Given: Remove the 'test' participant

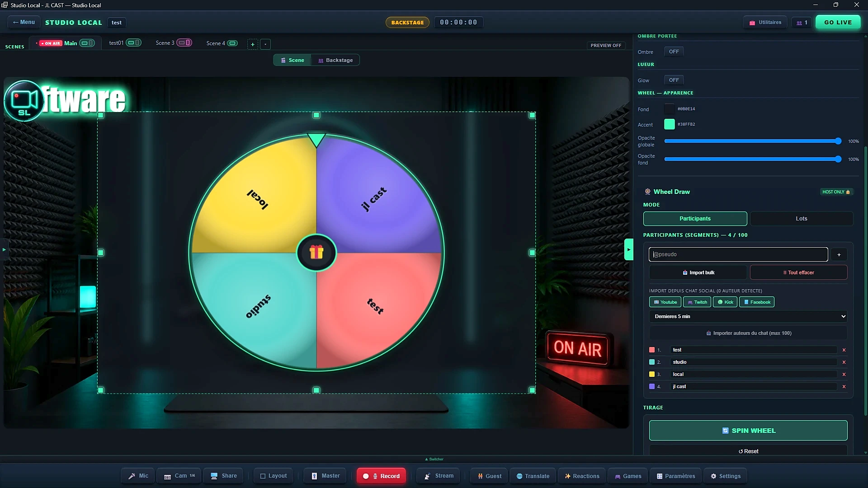Looking at the screenshot, I should 844,350.
